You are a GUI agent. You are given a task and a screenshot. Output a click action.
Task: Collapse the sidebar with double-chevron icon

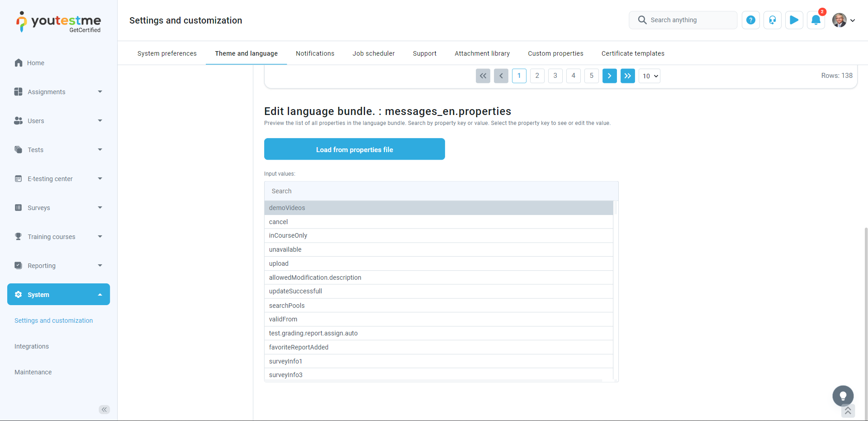pos(104,410)
